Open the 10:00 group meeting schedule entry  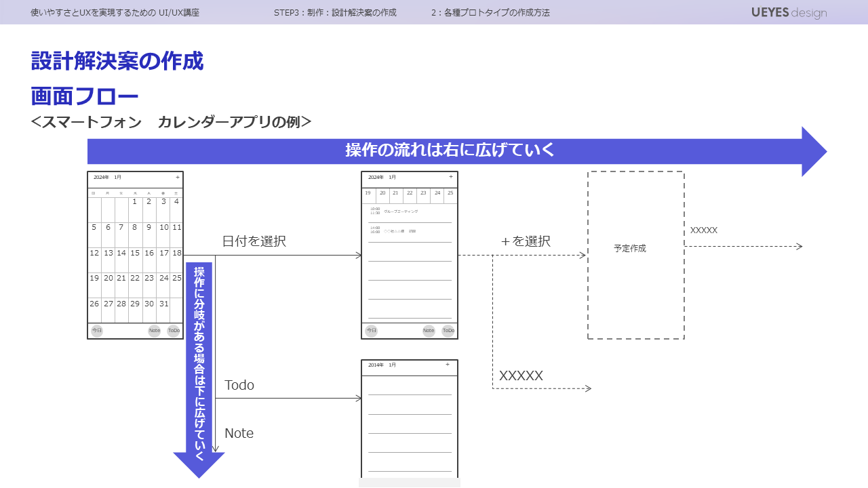point(400,211)
